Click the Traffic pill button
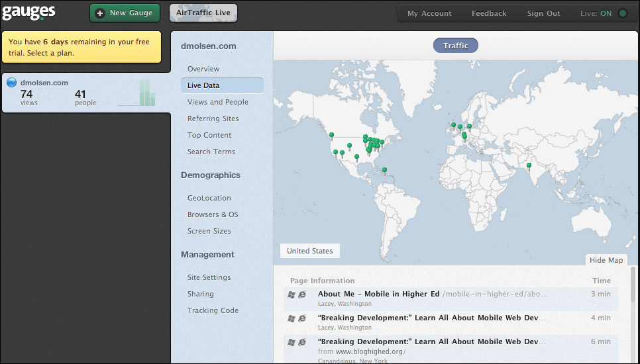This screenshot has width=640, height=364. point(456,46)
